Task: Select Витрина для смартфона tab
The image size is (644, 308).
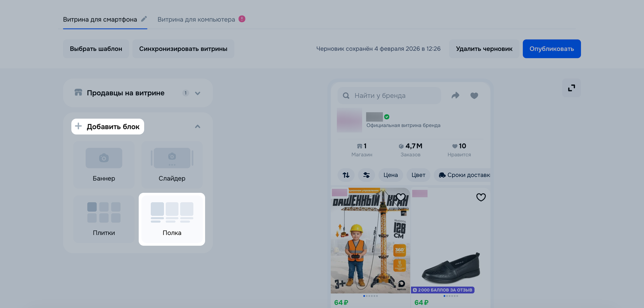Action: (x=100, y=20)
